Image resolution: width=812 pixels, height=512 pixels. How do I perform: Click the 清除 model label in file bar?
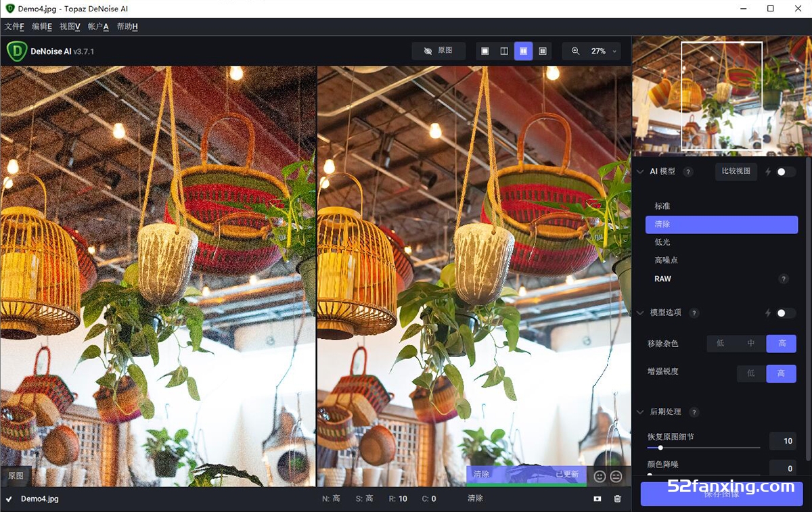(475, 498)
